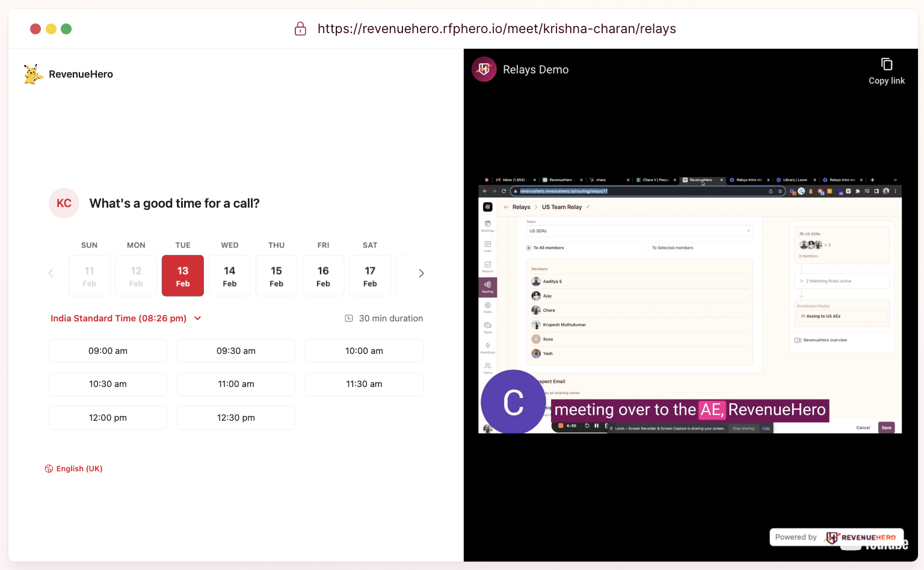Image resolution: width=924 pixels, height=570 pixels.
Task: Click the red close window dot
Action: coord(35,29)
